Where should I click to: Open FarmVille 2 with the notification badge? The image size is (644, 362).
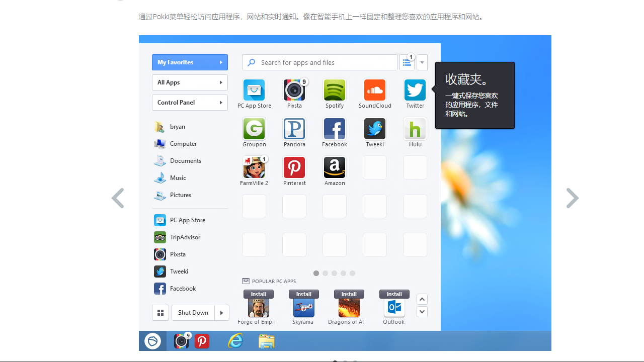point(254,167)
